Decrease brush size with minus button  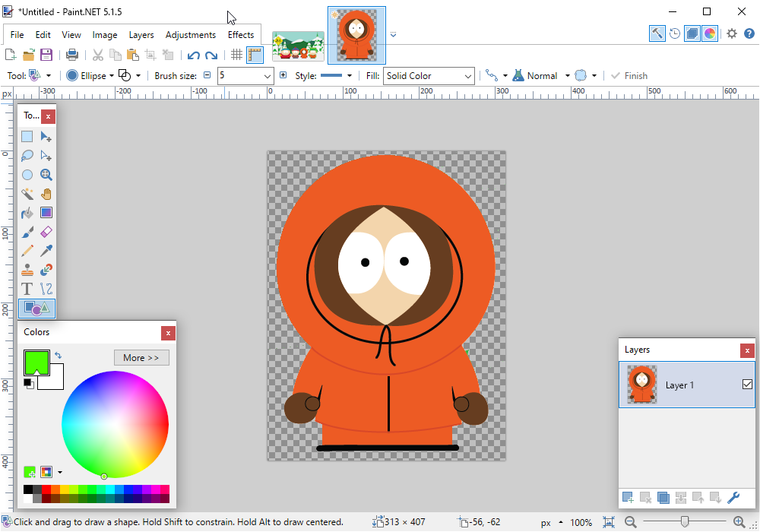coord(207,75)
